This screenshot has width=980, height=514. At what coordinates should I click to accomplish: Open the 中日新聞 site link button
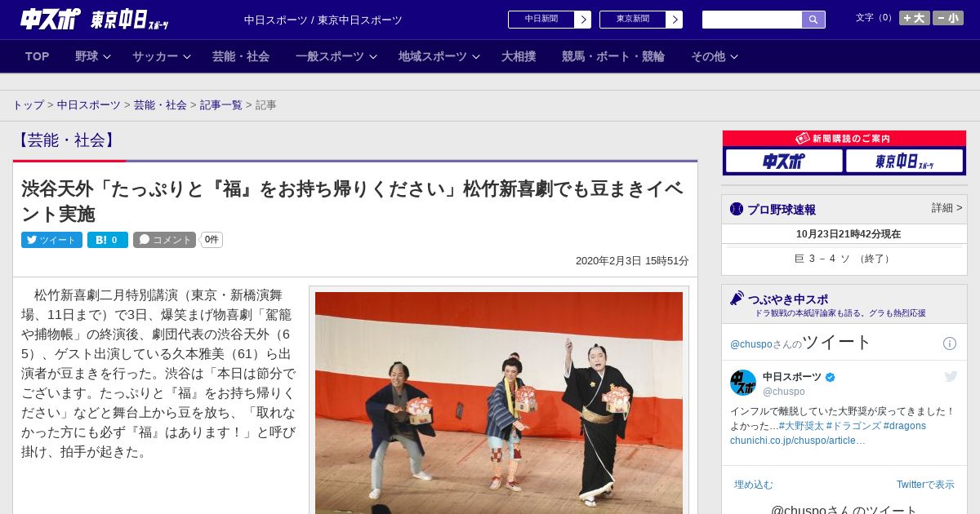(x=549, y=20)
